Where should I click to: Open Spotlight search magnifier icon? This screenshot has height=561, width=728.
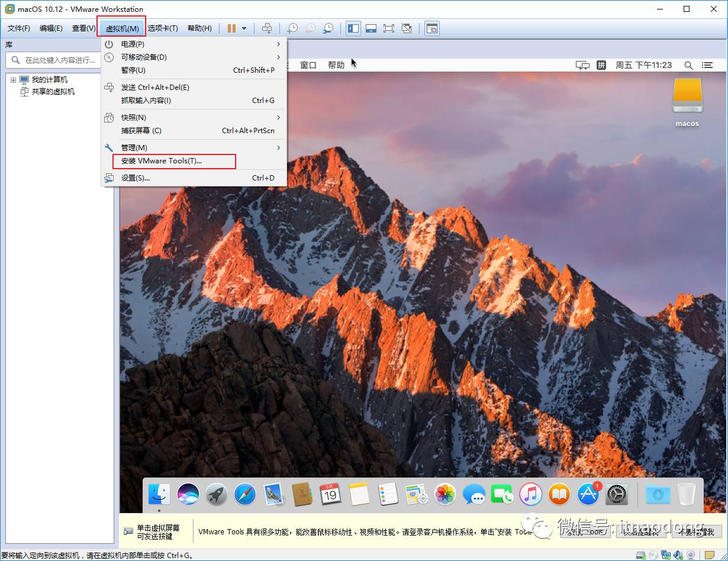click(x=688, y=65)
